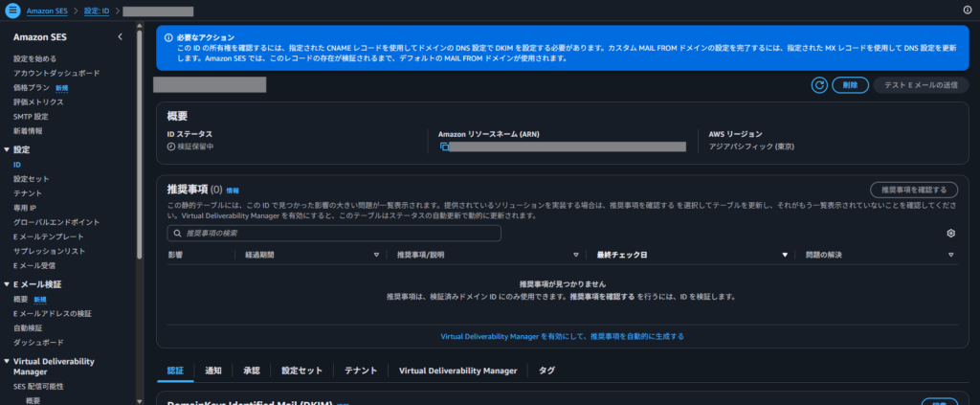Open 自動検証 in the sidebar

[28, 327]
